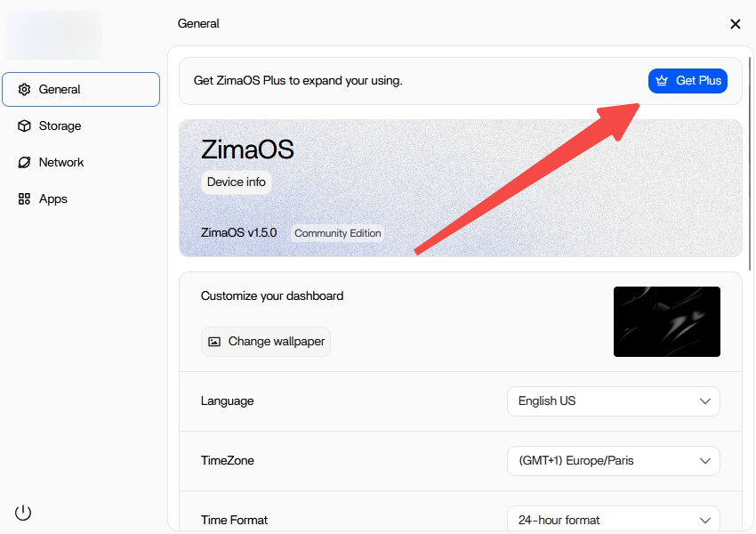Open the Network settings section
The image size is (756, 534).
coord(61,163)
